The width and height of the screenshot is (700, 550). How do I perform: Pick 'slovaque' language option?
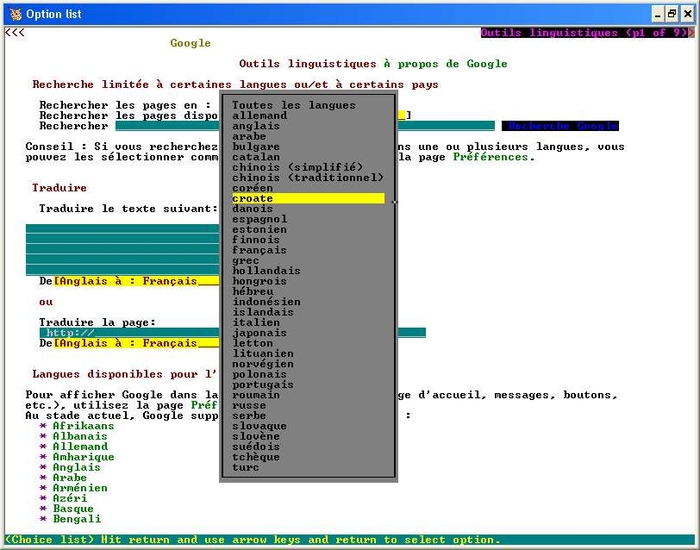pyautogui.click(x=259, y=426)
